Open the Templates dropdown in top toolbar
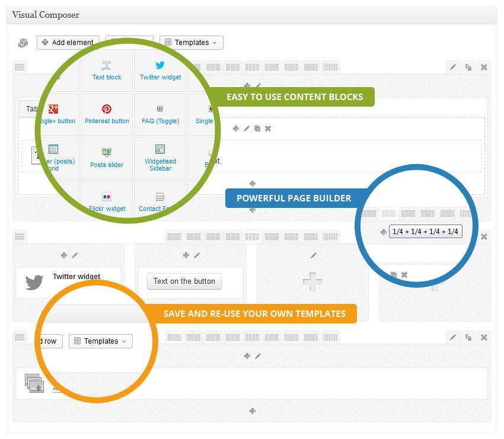 tap(192, 43)
